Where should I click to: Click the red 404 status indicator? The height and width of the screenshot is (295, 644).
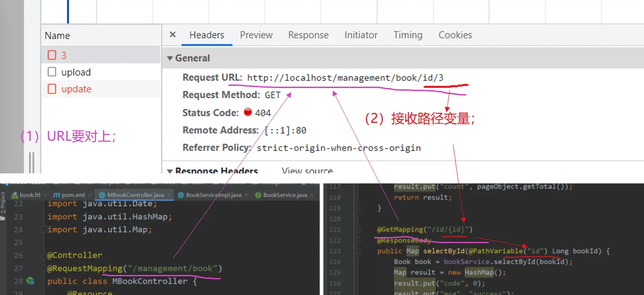pos(248,112)
